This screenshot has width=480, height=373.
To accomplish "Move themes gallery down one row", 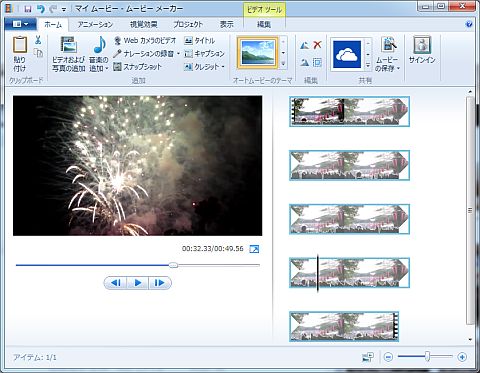I will [x=283, y=53].
